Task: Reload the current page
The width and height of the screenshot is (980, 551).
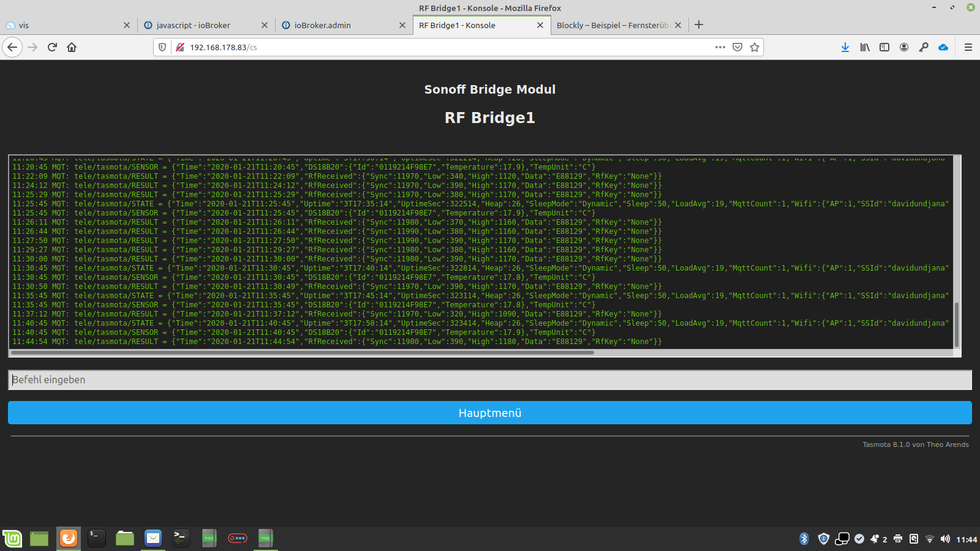Action: click(x=52, y=47)
